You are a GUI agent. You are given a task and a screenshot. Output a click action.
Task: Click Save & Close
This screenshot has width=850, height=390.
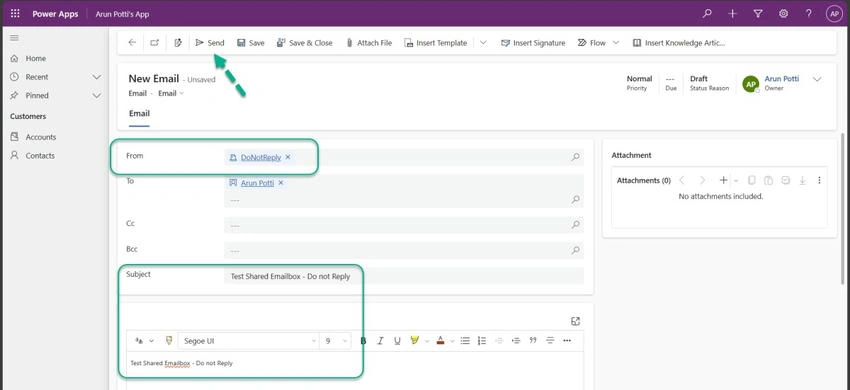[x=305, y=43]
